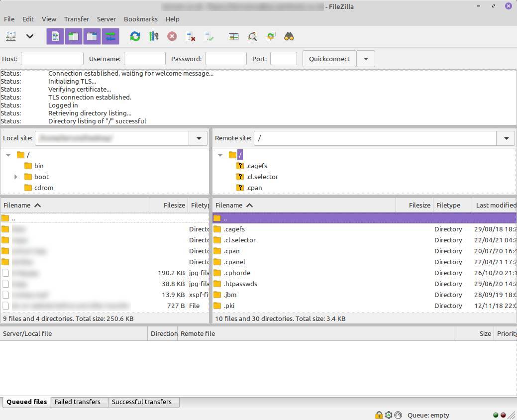The width and height of the screenshot is (517, 420).
Task: Open the Transfer menu
Action: [x=77, y=19]
